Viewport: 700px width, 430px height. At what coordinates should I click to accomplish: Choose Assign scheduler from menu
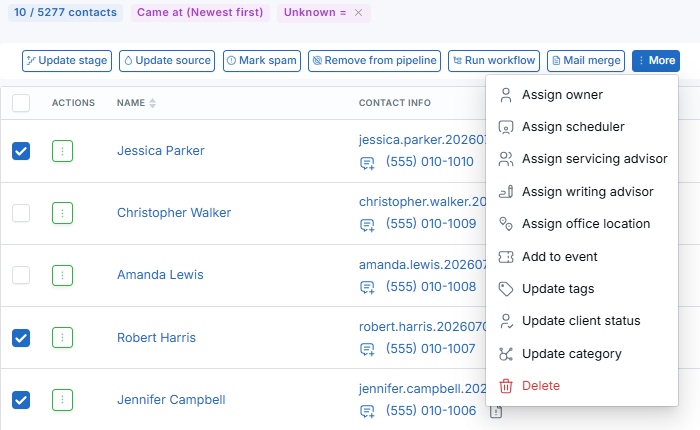coord(582,127)
